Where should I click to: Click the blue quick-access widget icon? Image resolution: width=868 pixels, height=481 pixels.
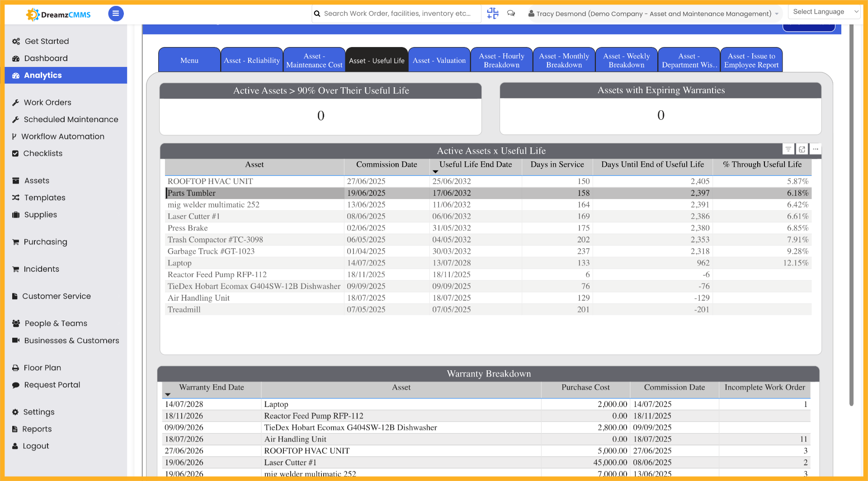point(492,14)
